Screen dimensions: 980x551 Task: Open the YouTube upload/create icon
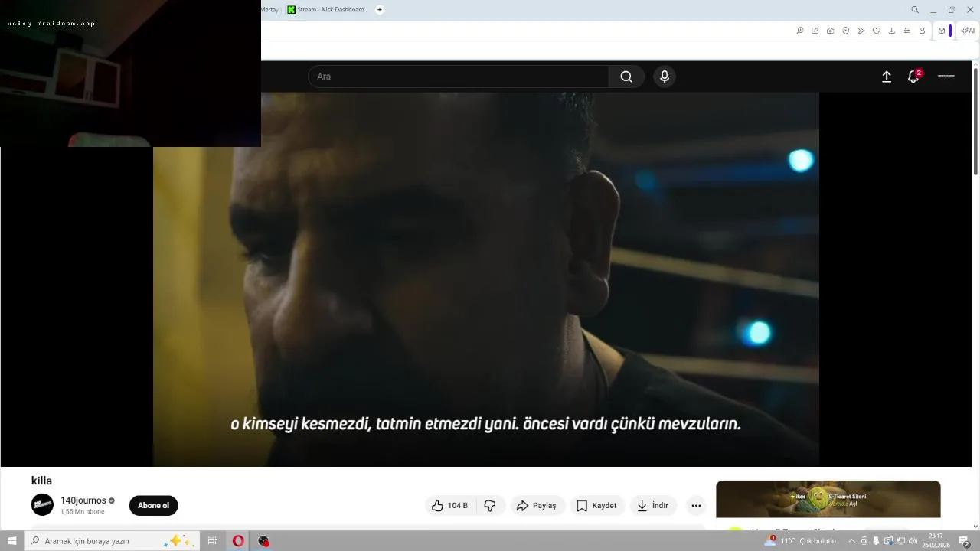click(887, 77)
